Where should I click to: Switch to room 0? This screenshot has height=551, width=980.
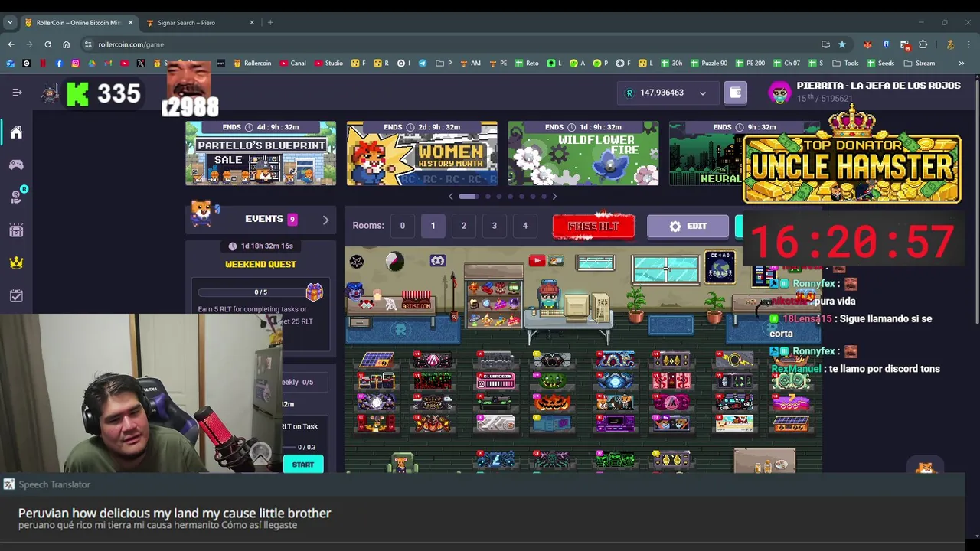tap(402, 226)
